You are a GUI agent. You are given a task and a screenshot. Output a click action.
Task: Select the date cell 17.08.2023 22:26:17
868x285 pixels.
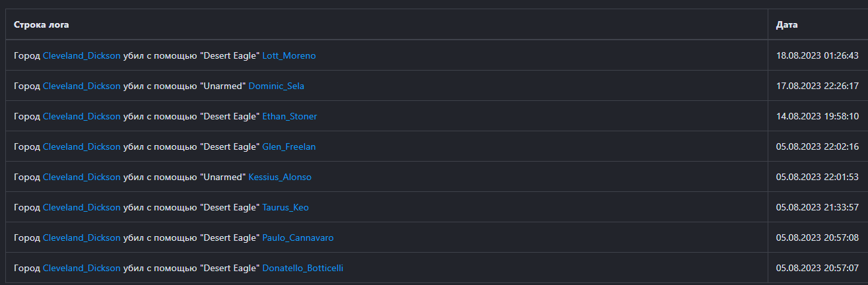point(817,86)
